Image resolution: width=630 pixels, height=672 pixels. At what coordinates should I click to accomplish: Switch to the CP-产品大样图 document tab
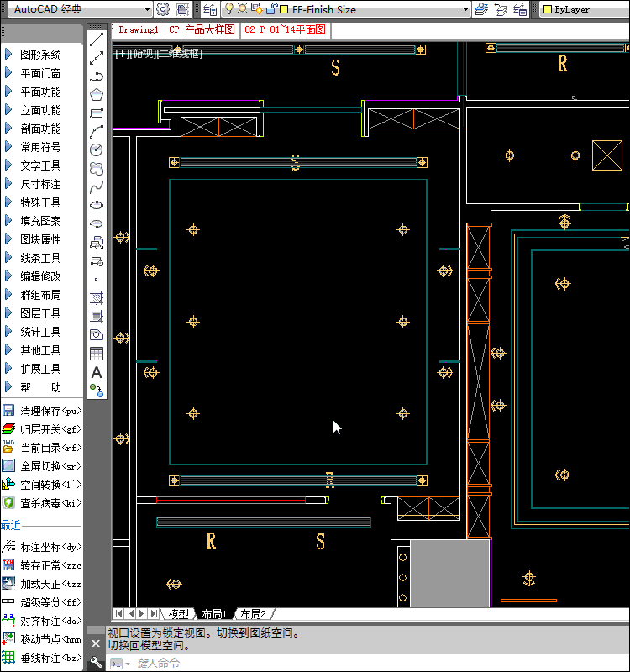pyautogui.click(x=202, y=29)
